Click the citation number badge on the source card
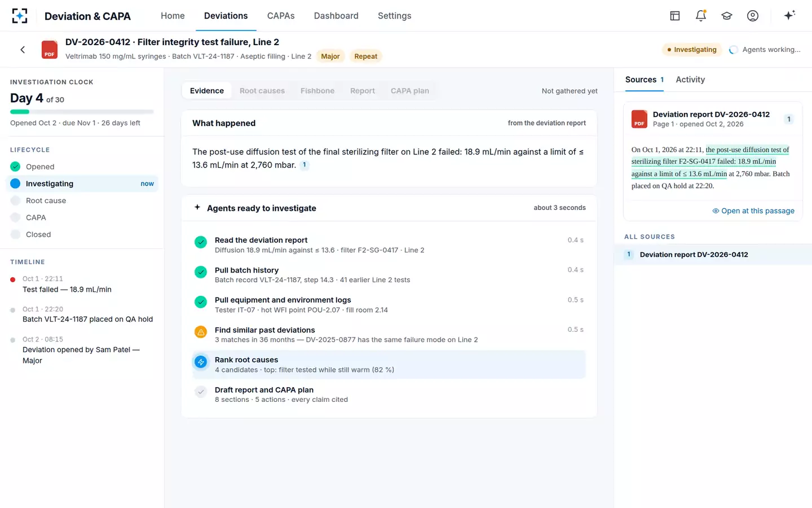 [789, 119]
